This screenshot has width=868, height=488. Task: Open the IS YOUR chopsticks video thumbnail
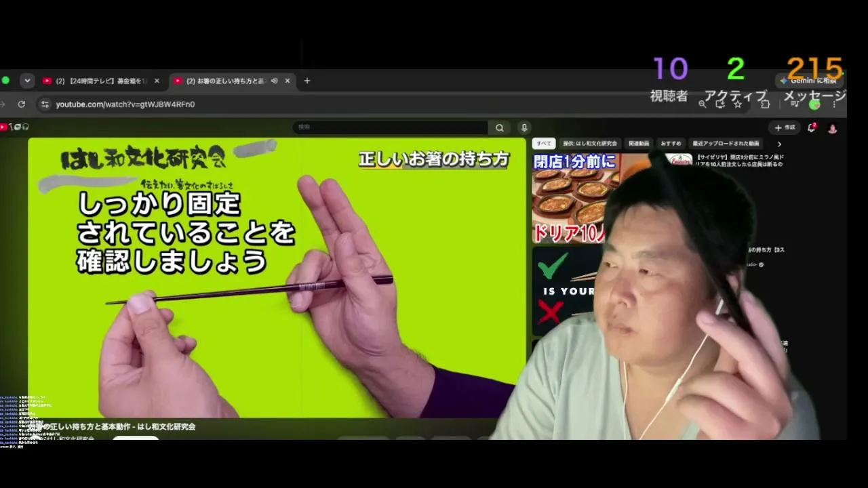click(x=566, y=290)
